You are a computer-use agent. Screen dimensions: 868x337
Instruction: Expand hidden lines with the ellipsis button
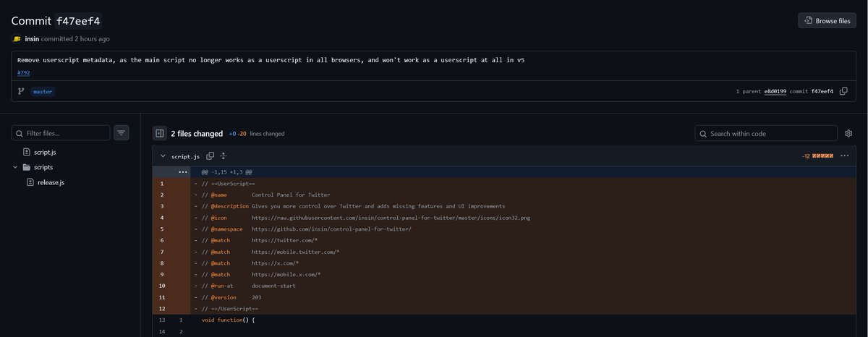click(x=183, y=172)
